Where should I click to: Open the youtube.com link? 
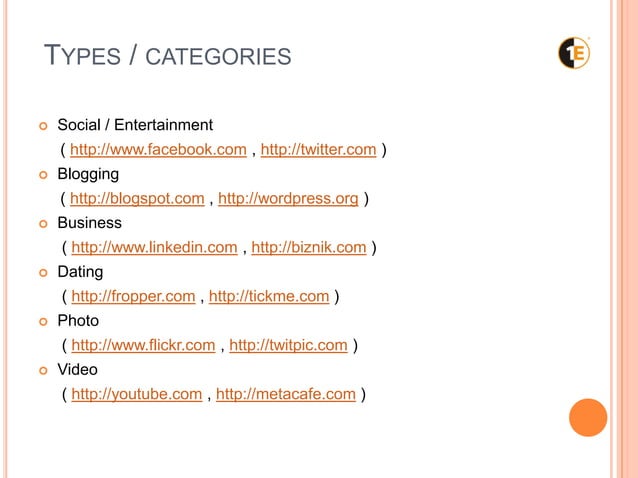(137, 394)
